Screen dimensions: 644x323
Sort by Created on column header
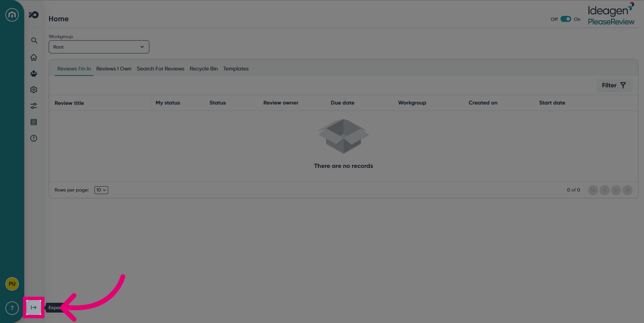click(x=483, y=103)
